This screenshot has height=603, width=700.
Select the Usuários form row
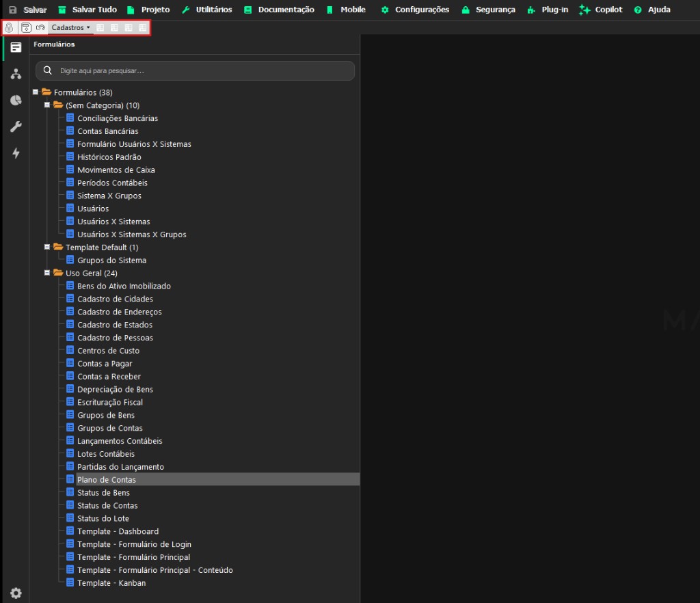(93, 209)
